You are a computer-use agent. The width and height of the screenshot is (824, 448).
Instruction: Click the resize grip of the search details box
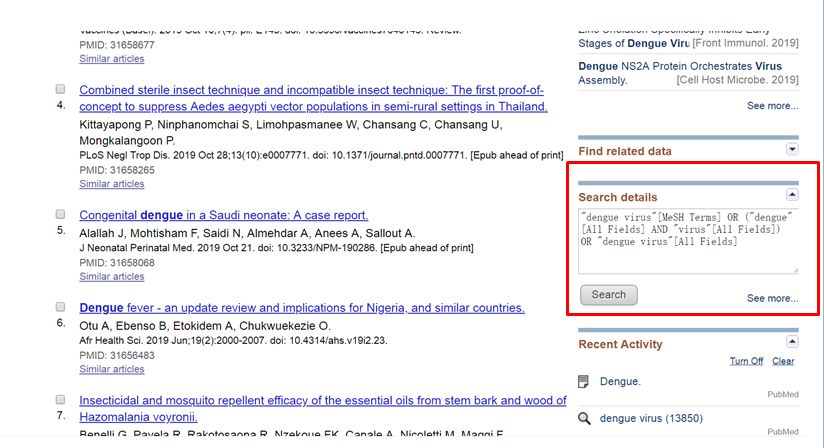click(795, 270)
